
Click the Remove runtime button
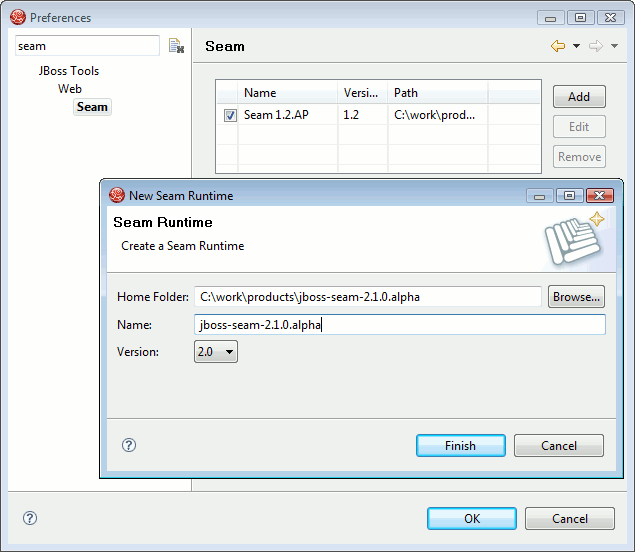(x=579, y=157)
